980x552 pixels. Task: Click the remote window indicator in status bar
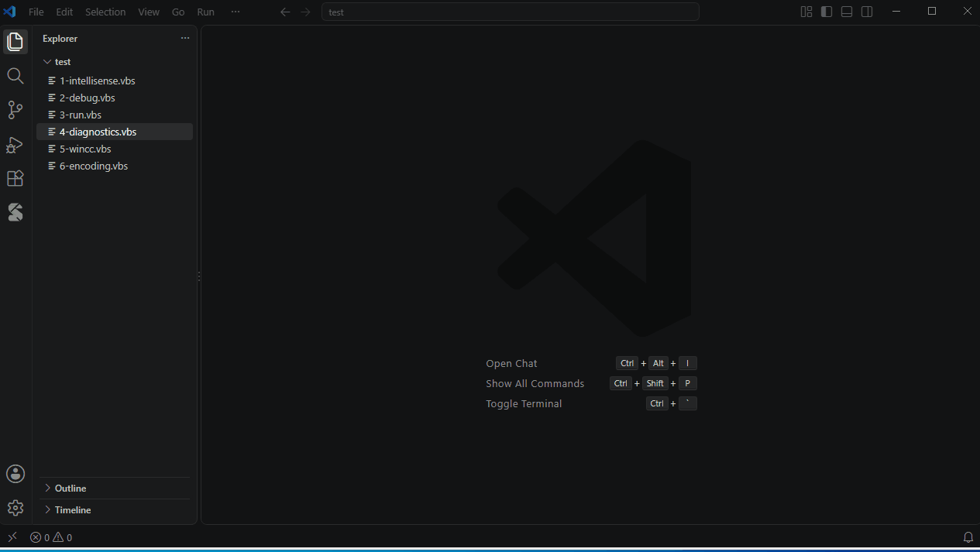(x=12, y=537)
